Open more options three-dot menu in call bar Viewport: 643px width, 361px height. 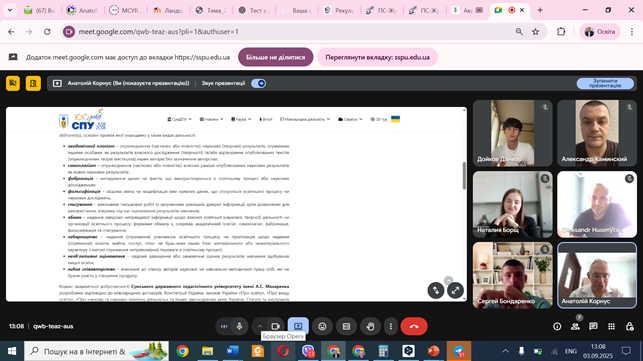tap(390, 326)
